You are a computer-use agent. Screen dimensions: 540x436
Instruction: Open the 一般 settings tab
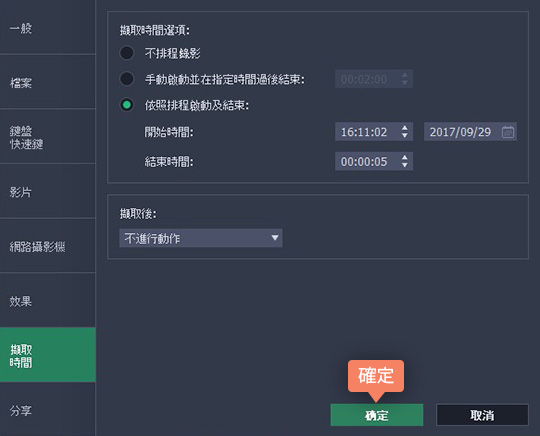coord(48,27)
